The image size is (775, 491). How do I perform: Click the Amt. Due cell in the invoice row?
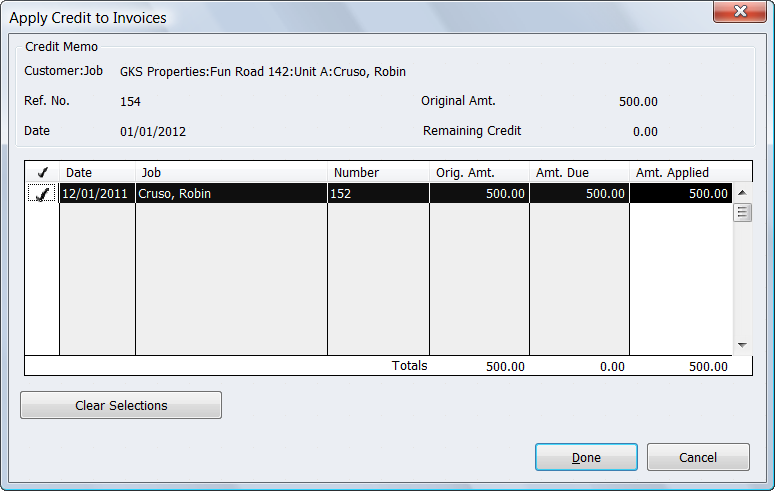coord(580,194)
